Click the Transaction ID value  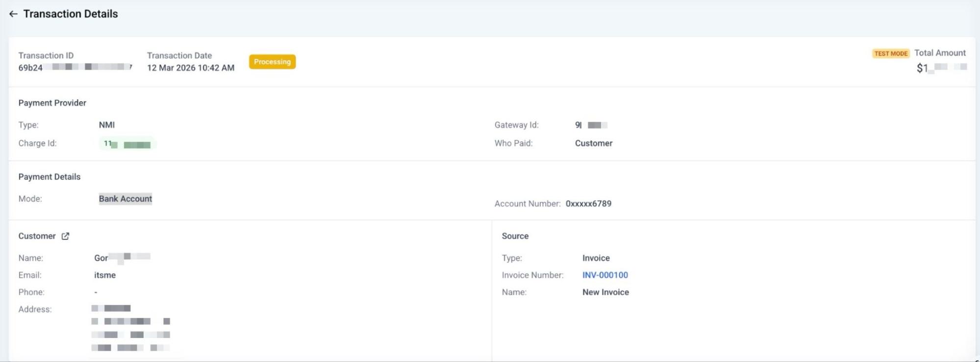point(75,68)
